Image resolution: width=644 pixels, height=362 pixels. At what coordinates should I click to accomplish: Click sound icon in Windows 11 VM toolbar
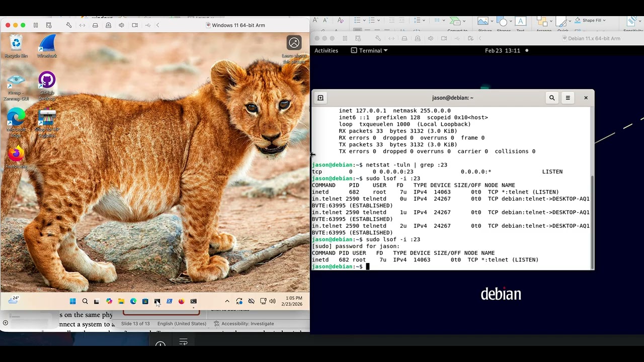coord(121,25)
